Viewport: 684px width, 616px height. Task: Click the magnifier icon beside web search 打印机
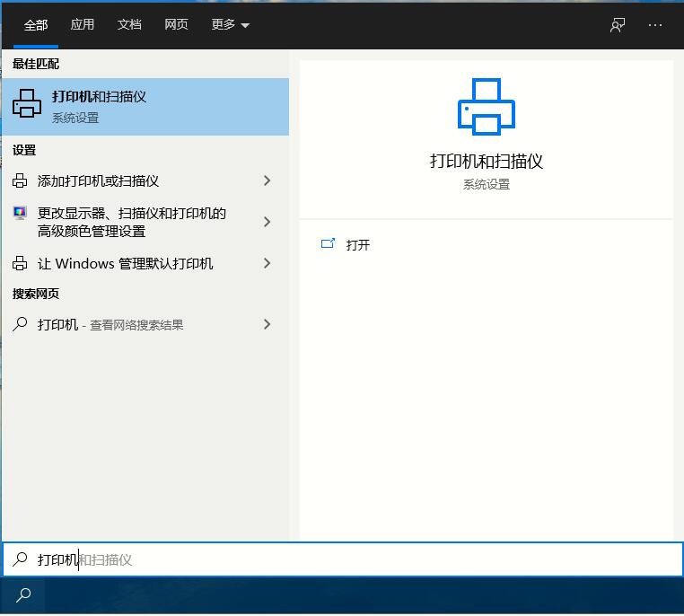tap(20, 324)
